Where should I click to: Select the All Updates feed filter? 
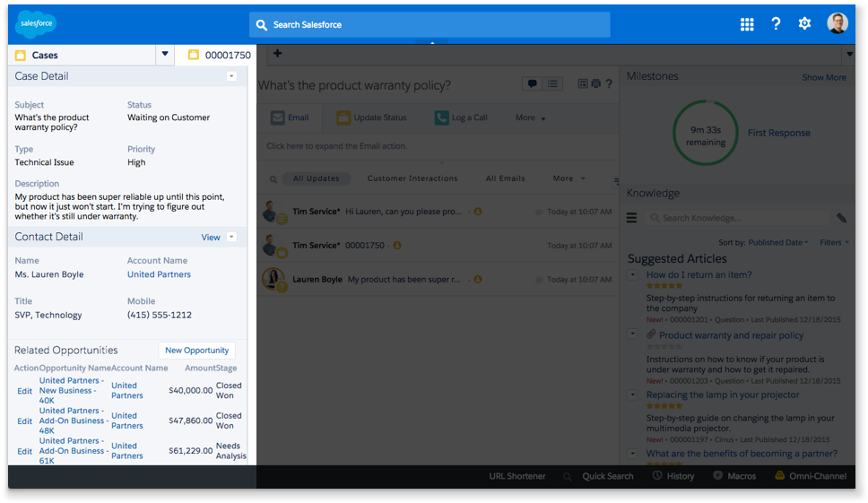coord(317,178)
